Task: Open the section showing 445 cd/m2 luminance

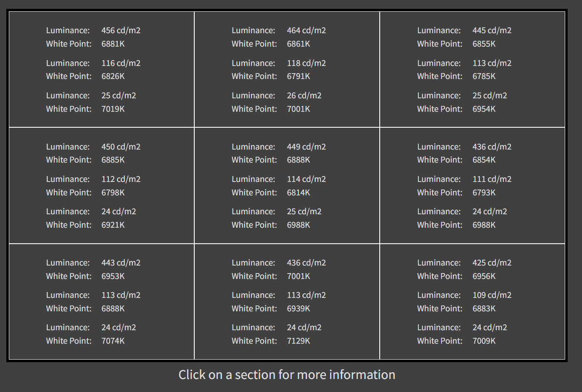Action: coord(472,69)
